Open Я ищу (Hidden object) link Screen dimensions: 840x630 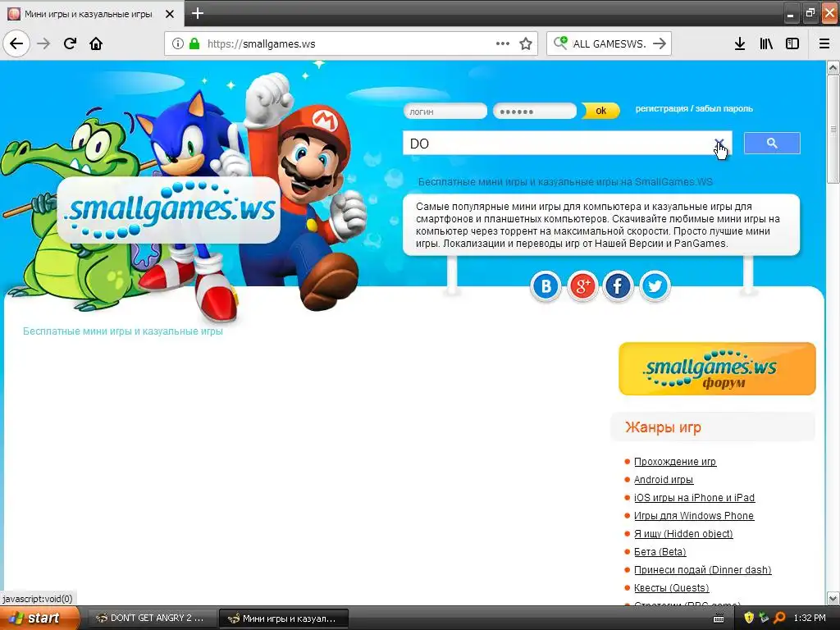tap(683, 533)
